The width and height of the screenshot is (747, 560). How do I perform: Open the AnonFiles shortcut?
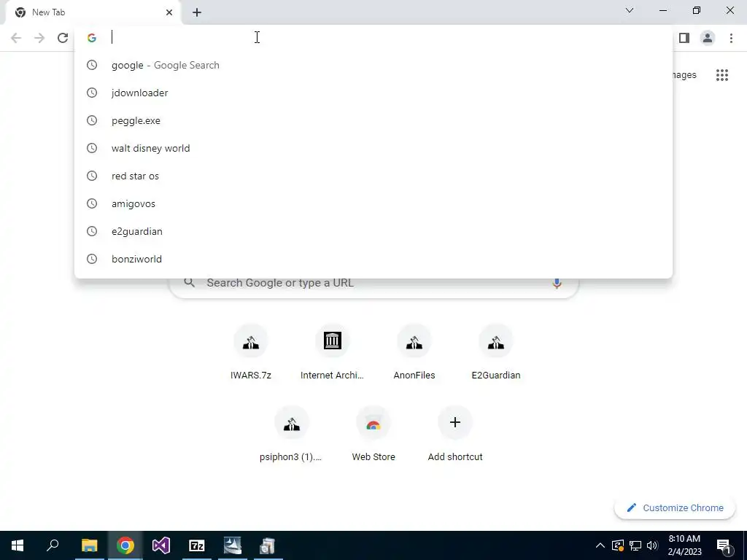[414, 352]
